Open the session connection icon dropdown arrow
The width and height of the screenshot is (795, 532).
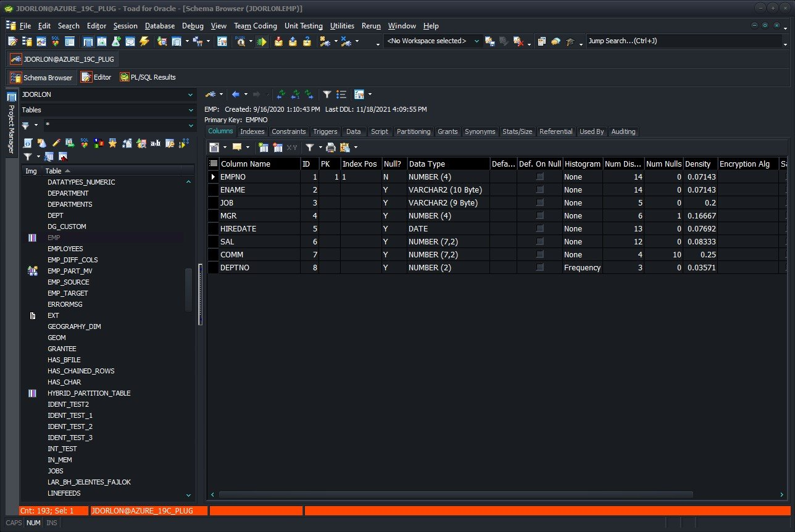pos(221,94)
